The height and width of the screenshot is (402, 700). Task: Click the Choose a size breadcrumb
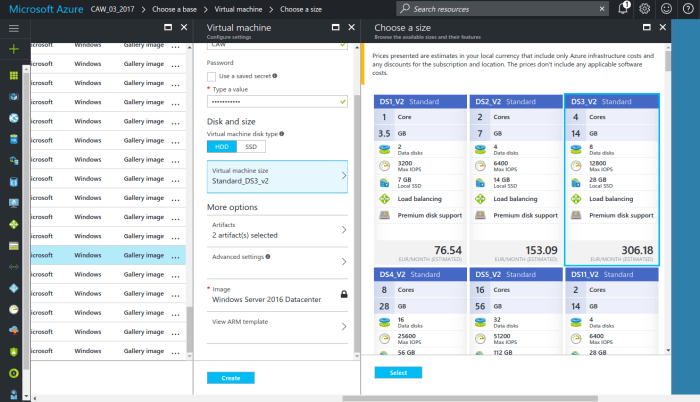(301, 9)
